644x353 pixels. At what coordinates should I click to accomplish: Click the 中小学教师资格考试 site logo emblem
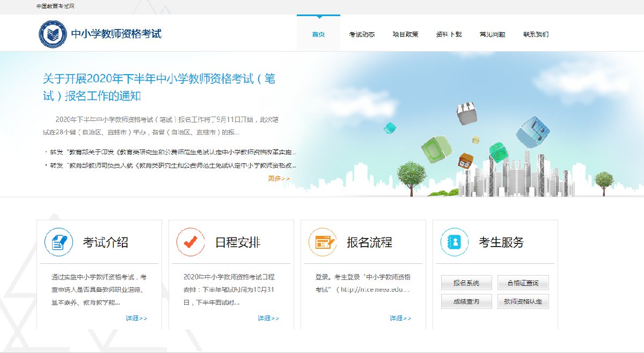click(x=53, y=34)
